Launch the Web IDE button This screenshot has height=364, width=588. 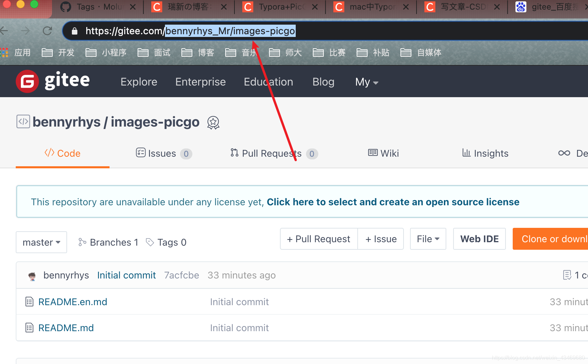click(480, 239)
